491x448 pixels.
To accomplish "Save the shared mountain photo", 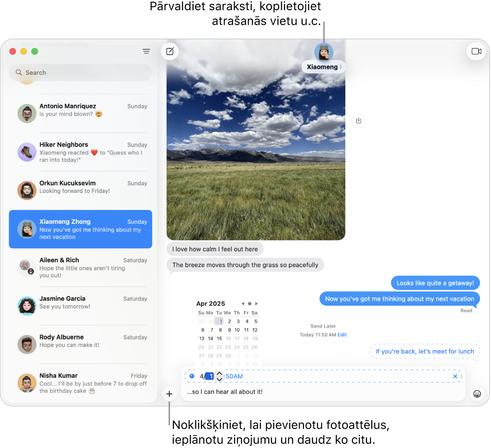I will (359, 120).
